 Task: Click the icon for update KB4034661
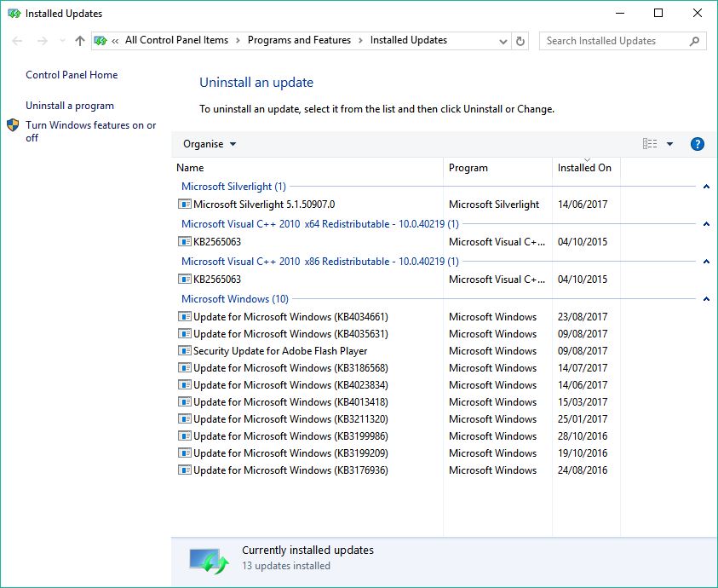(184, 317)
